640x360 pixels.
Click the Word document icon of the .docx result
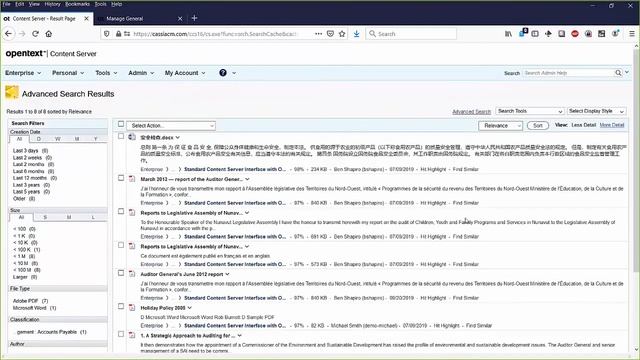[132, 137]
